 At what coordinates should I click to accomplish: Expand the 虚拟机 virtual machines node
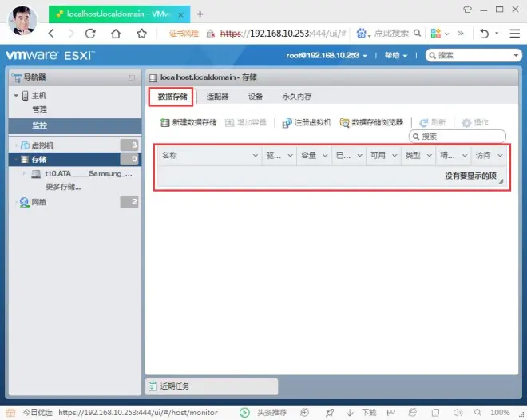15,145
